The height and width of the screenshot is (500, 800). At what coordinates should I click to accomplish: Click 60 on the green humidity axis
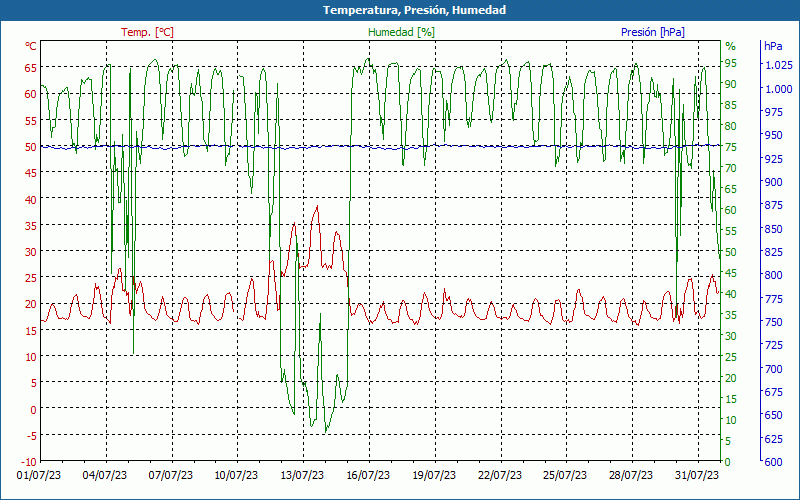(731, 210)
